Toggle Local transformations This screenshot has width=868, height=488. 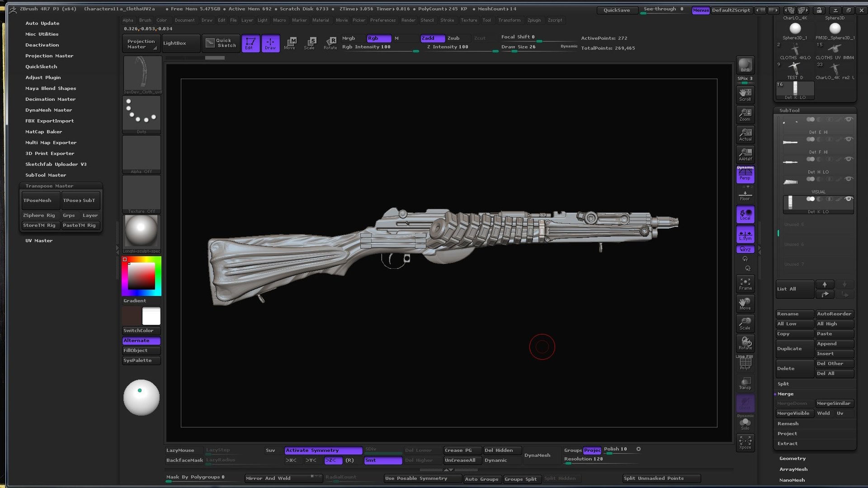coord(745,215)
